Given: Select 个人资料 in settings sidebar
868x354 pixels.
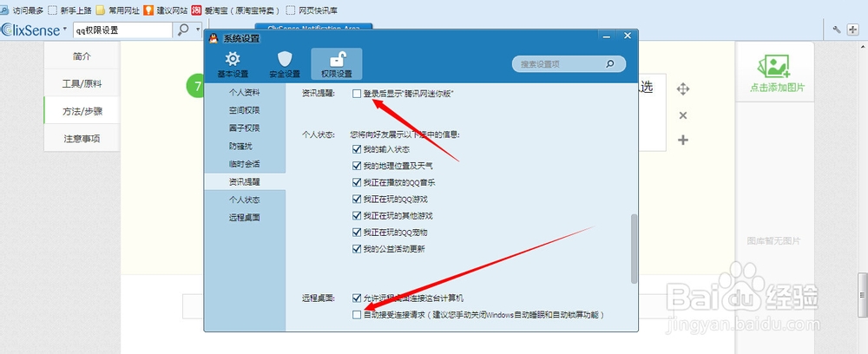Looking at the screenshot, I should [245, 92].
